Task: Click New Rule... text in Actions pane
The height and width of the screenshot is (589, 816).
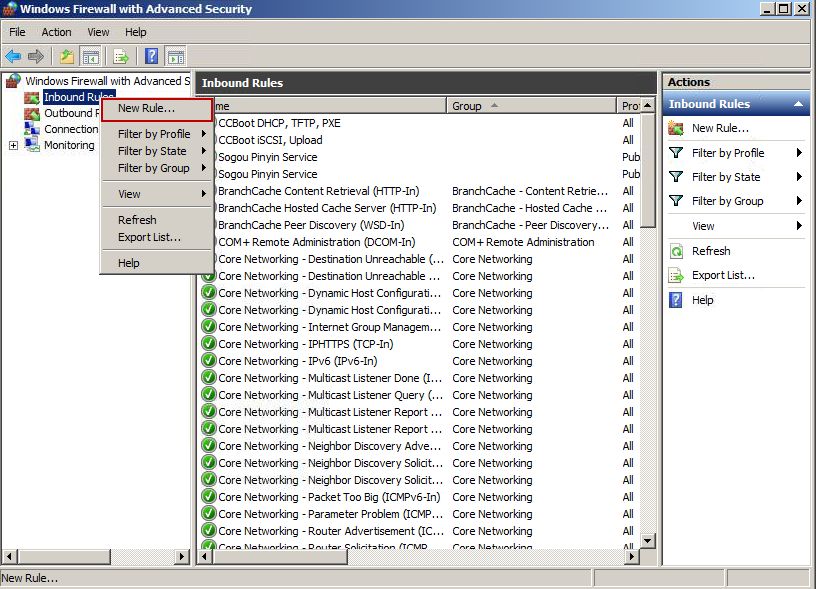Action: click(720, 128)
